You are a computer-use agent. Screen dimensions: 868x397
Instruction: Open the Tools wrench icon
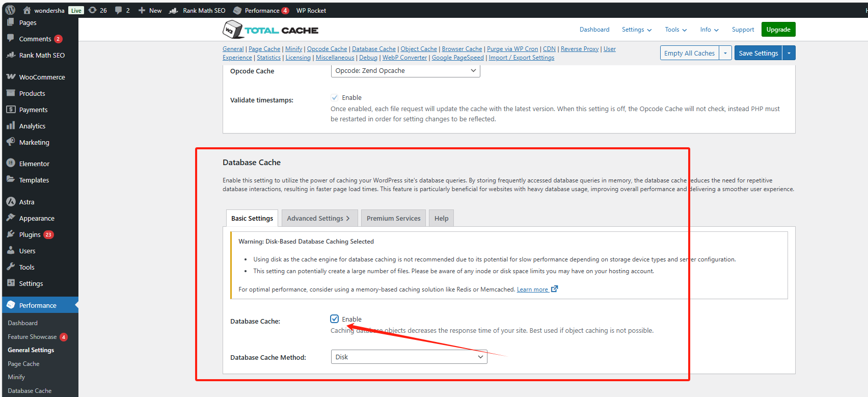pos(11,267)
